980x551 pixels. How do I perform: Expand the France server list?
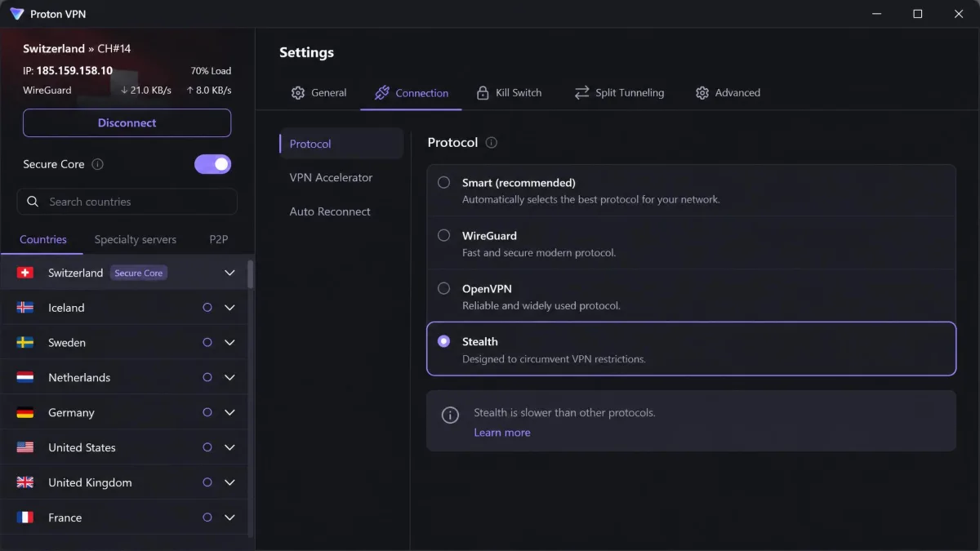point(229,518)
